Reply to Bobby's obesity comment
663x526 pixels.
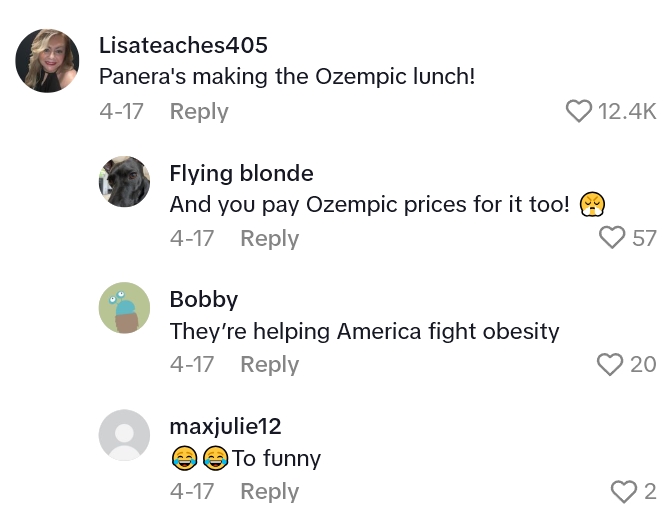[270, 365]
